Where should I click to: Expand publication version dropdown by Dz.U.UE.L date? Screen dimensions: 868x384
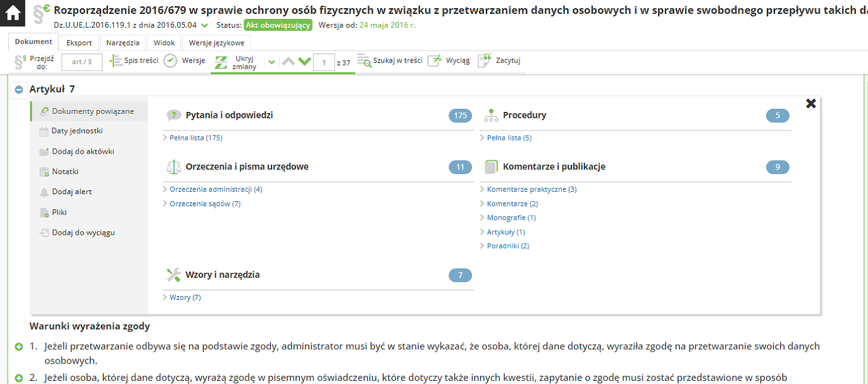(x=204, y=25)
